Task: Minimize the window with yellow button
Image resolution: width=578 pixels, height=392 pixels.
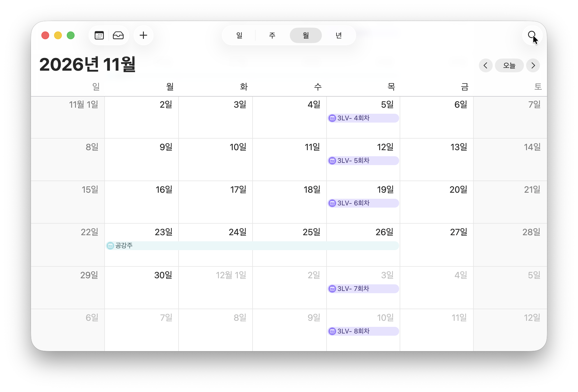Action: (58, 35)
